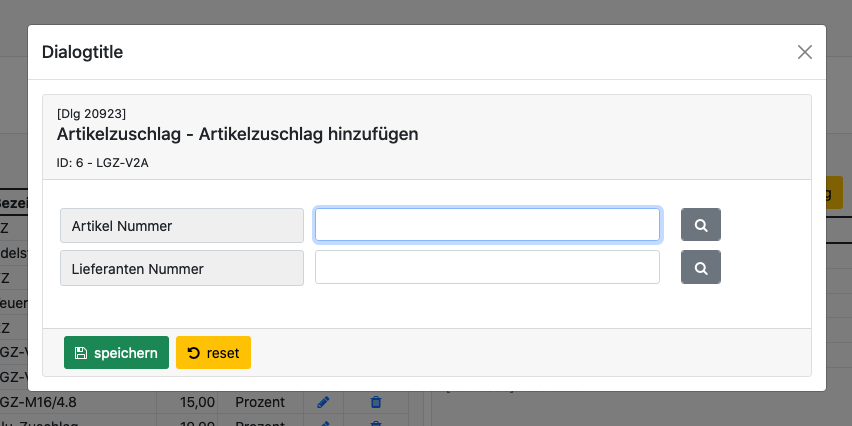Click into the Lieferanten Nummer text field
Image resolution: width=852 pixels, height=426 pixels.
click(x=487, y=268)
